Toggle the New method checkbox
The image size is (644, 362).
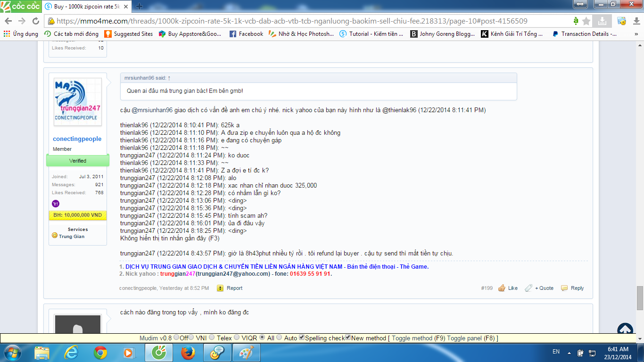tap(348, 337)
